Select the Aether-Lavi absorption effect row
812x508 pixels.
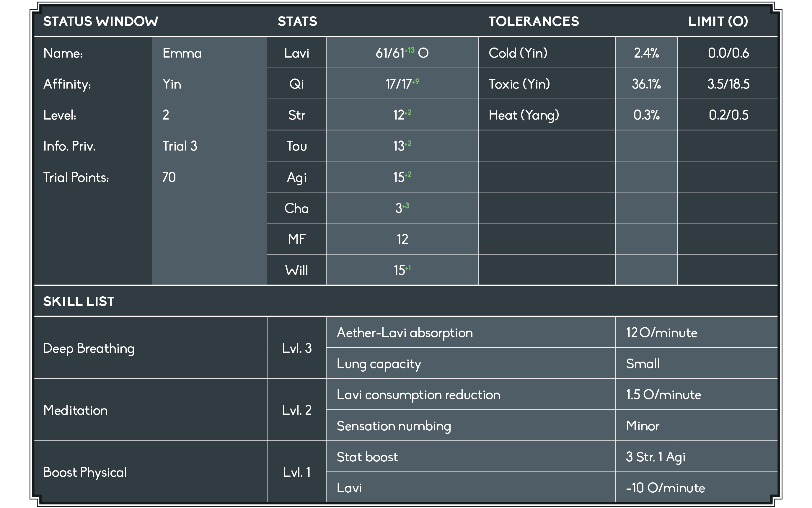(x=405, y=333)
